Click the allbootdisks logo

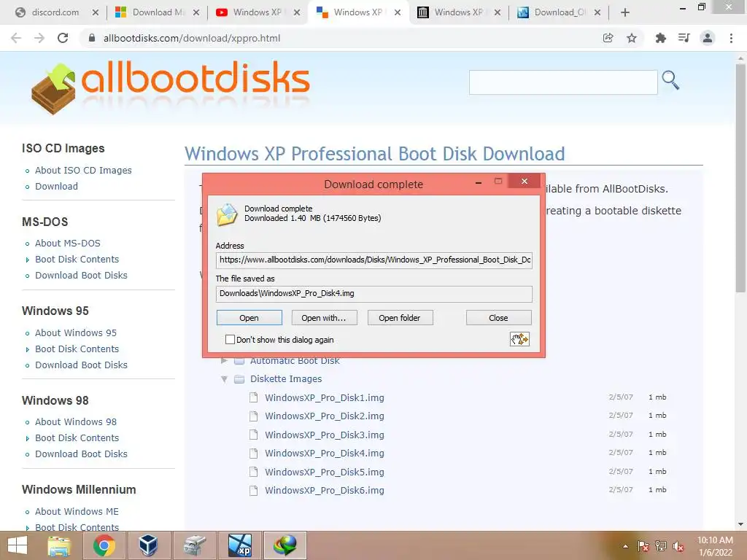pos(171,87)
